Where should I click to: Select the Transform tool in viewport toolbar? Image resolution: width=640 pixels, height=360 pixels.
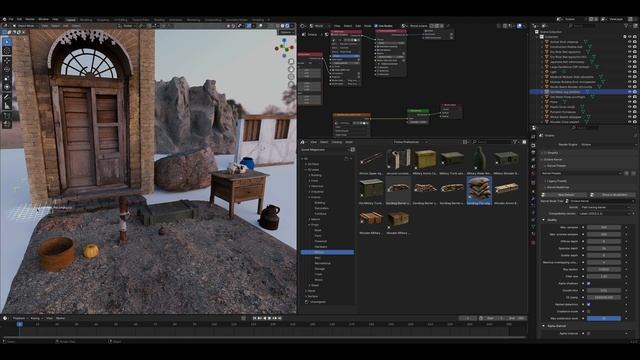pos(7,87)
